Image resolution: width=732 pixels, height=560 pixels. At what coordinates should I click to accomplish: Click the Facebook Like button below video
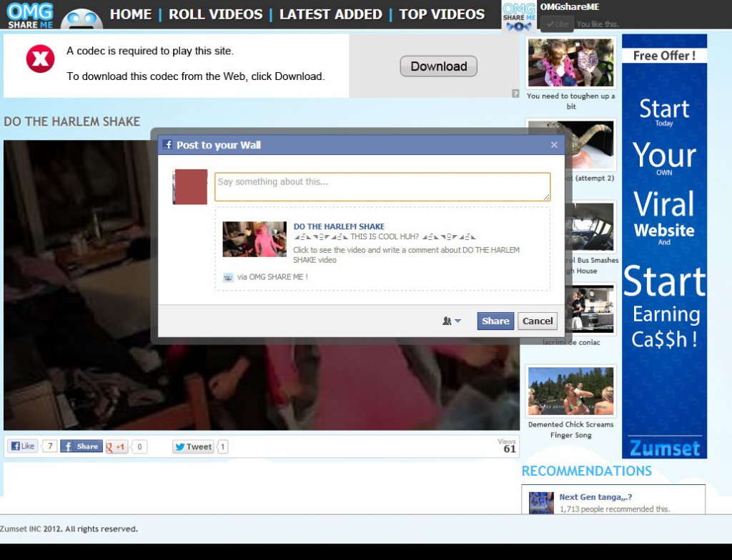pos(23,446)
